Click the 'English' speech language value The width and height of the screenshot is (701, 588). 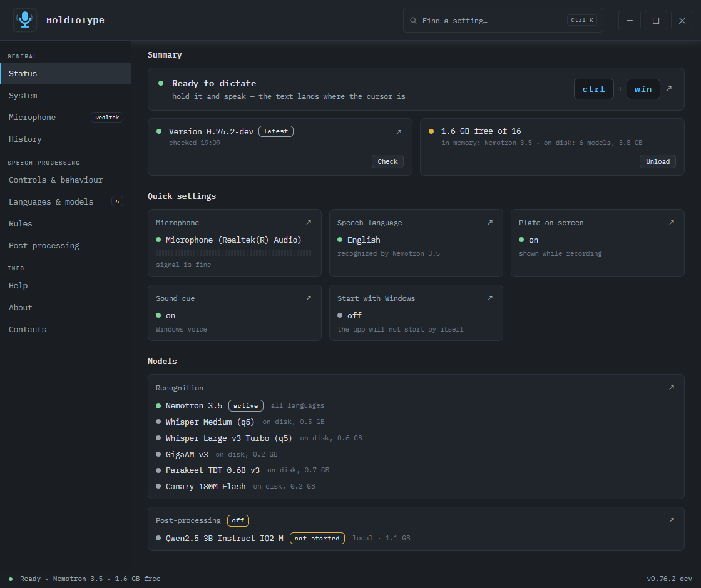[x=364, y=240]
